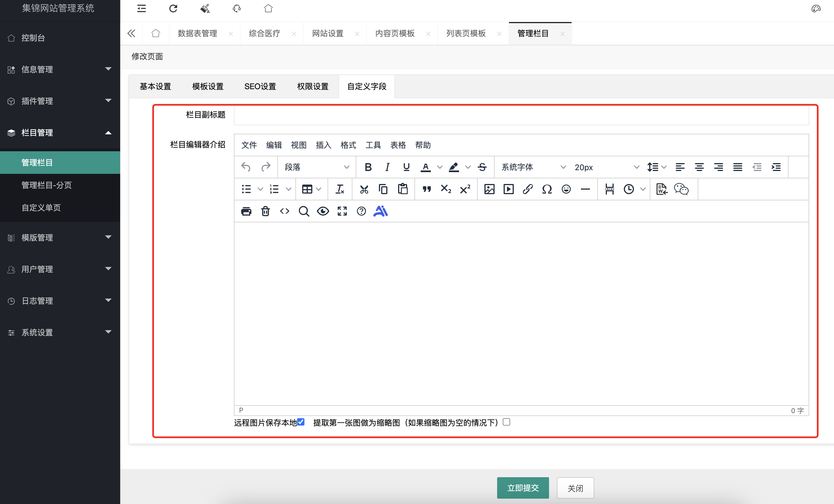Preview content with the eye icon
834x504 pixels.
point(323,211)
